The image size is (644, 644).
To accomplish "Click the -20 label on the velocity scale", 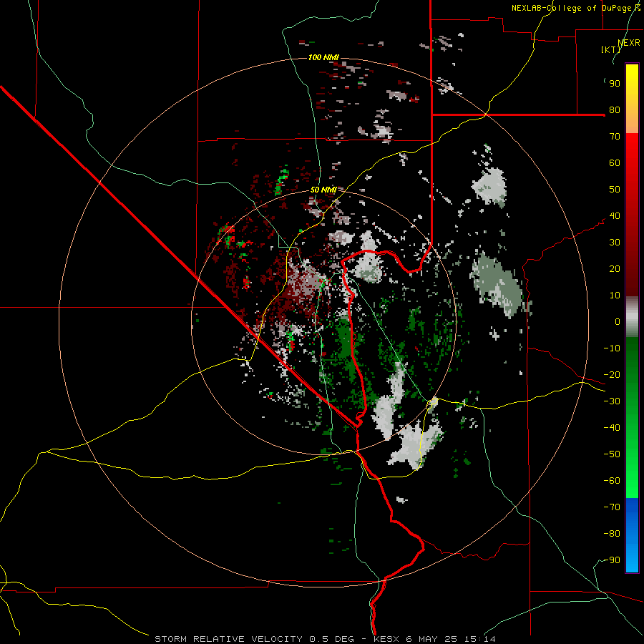I will tap(612, 375).
